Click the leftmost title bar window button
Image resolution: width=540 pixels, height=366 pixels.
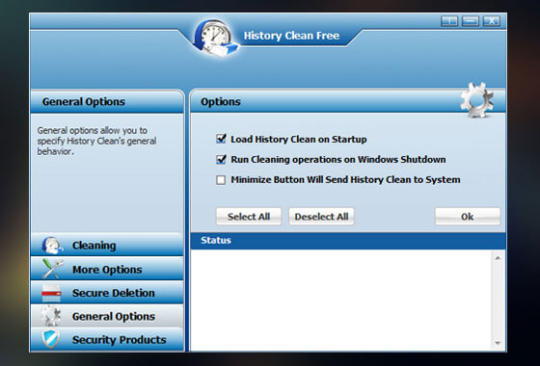[449, 21]
